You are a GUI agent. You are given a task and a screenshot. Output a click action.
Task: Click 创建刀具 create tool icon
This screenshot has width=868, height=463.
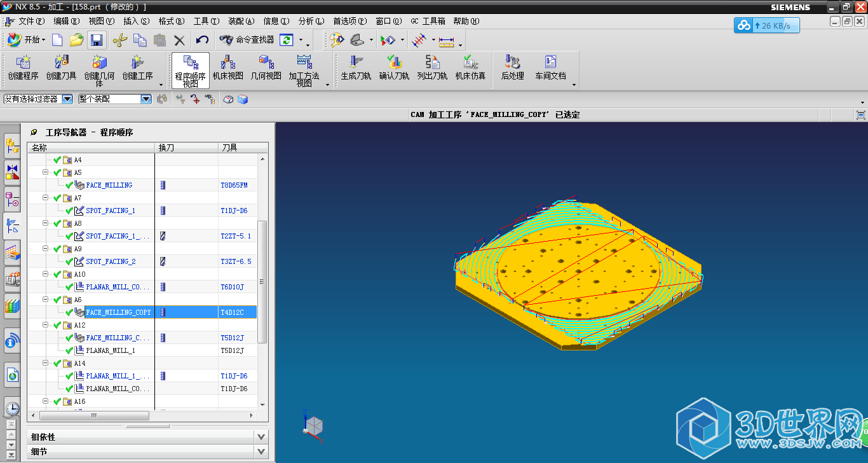coord(61,67)
